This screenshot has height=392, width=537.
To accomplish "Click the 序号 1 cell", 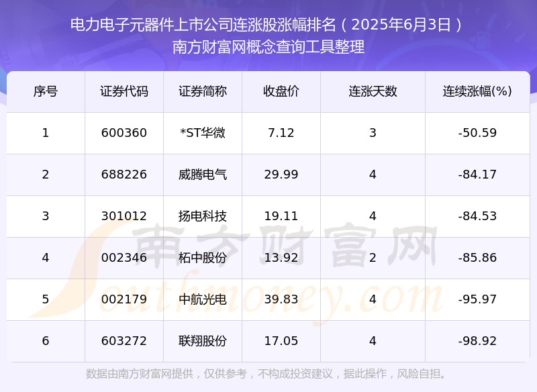I will click(46, 133).
